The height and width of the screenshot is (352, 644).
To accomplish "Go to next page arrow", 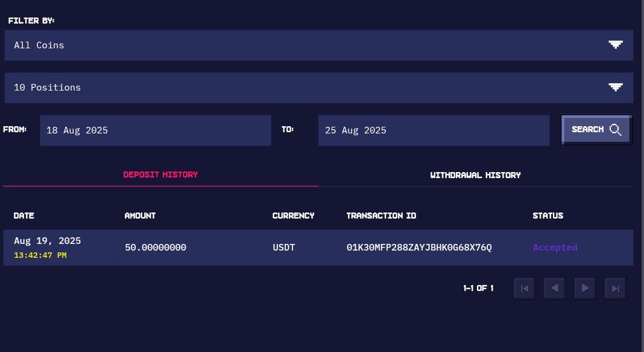I will pos(585,289).
